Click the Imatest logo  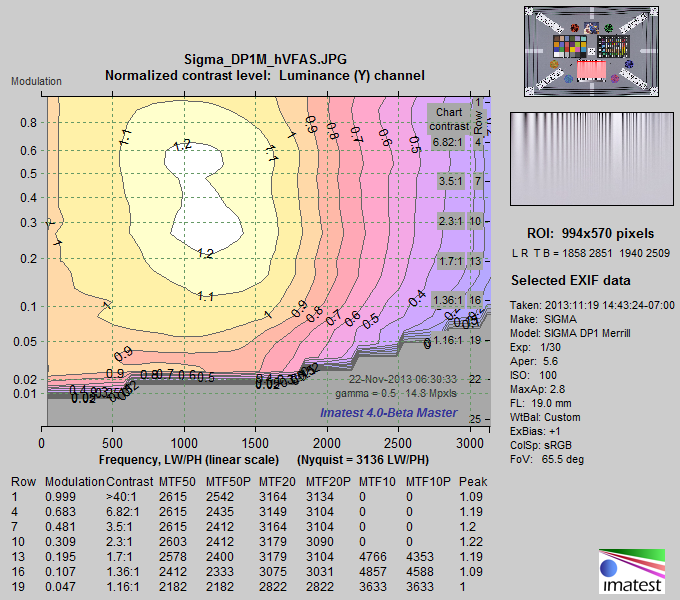click(x=632, y=571)
